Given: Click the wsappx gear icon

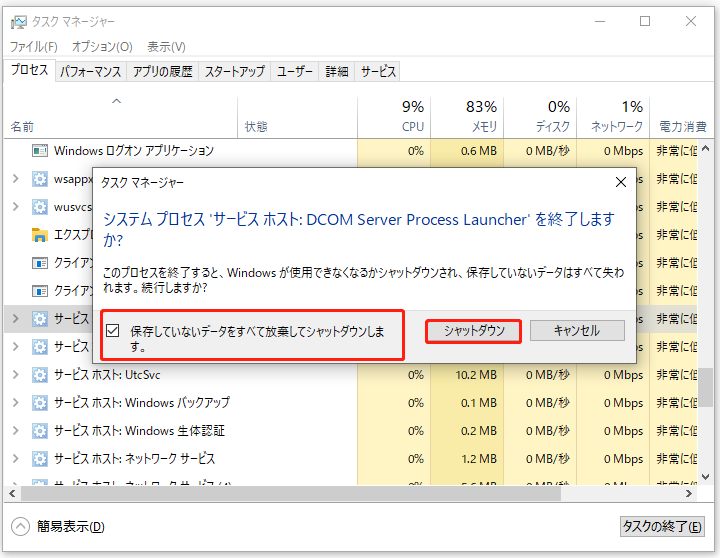Looking at the screenshot, I should (39, 179).
